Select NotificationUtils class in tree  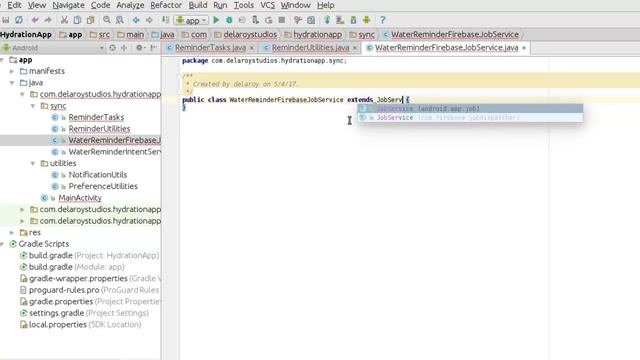tap(98, 175)
